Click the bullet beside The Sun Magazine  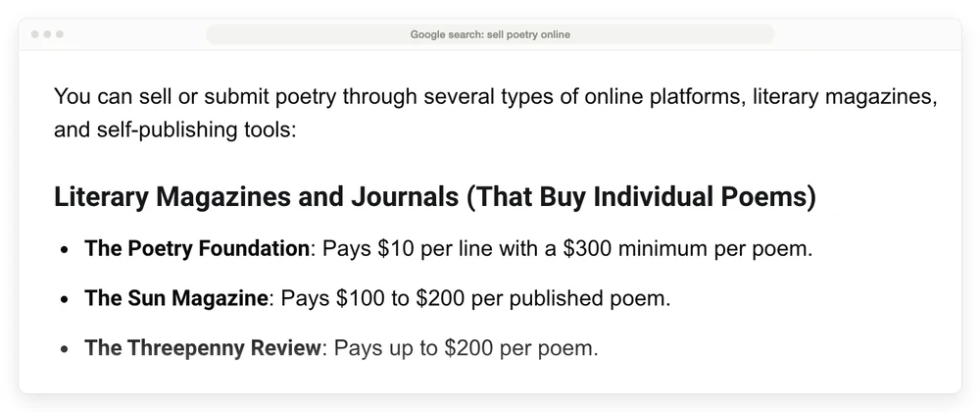pyautogui.click(x=65, y=299)
